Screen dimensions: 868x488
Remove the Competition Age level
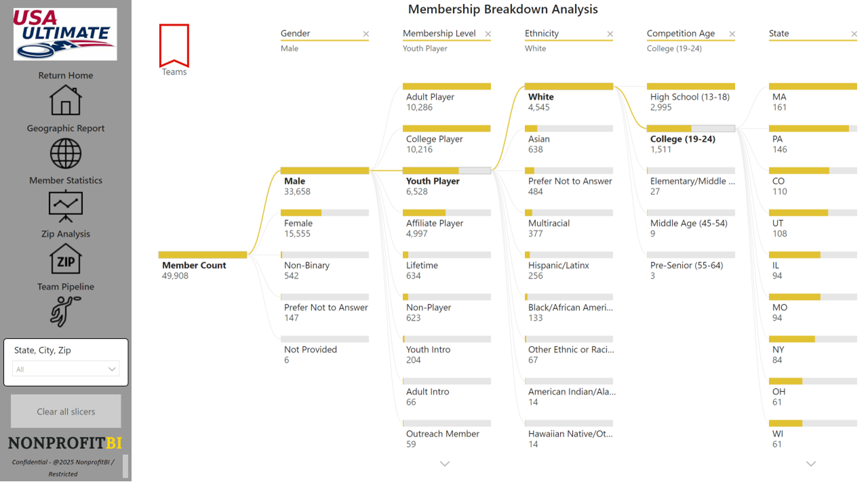pyautogui.click(x=732, y=34)
